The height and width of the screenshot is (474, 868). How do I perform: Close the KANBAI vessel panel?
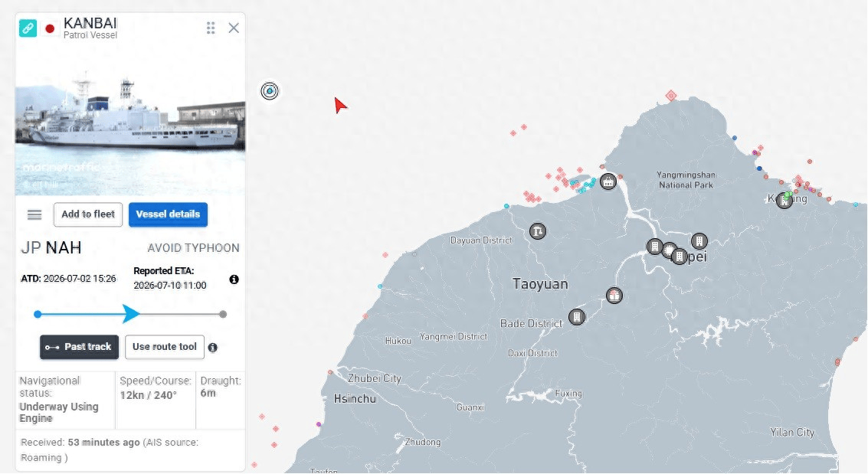pyautogui.click(x=234, y=28)
